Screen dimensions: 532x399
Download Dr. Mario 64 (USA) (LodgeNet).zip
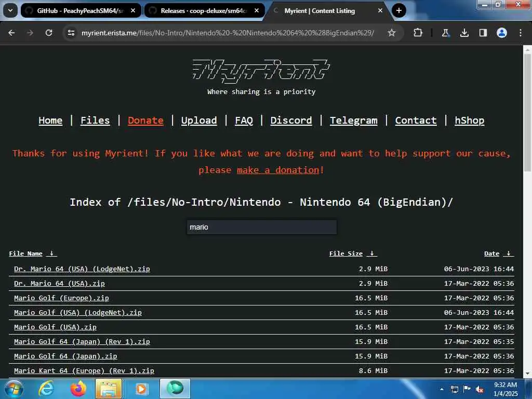82,269
